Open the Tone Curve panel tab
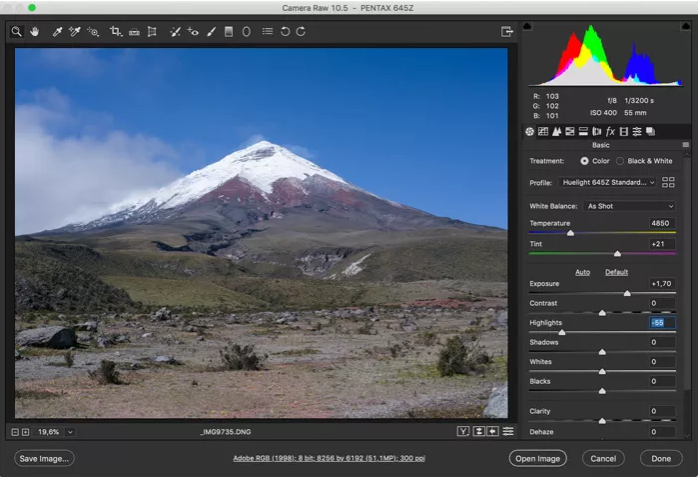This screenshot has width=699, height=478. tap(543, 131)
